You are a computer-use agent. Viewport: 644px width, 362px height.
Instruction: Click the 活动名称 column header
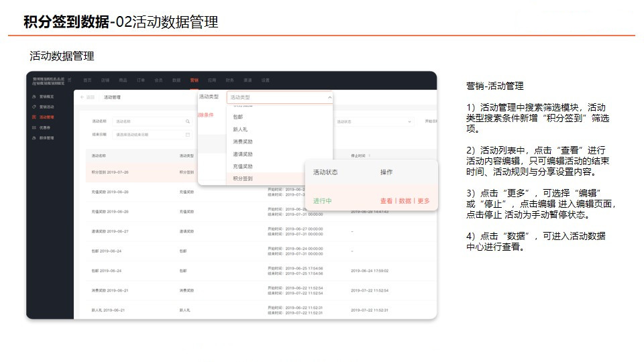99,156
